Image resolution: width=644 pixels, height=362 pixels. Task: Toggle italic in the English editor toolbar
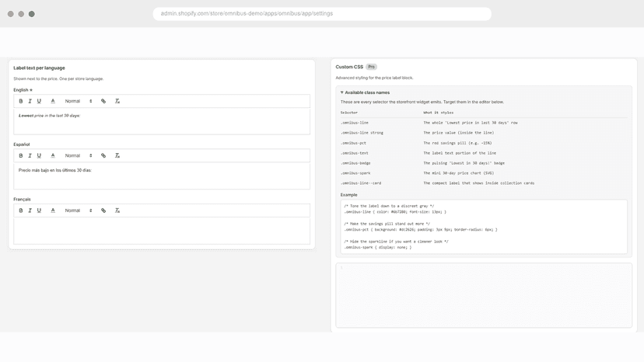pos(30,101)
